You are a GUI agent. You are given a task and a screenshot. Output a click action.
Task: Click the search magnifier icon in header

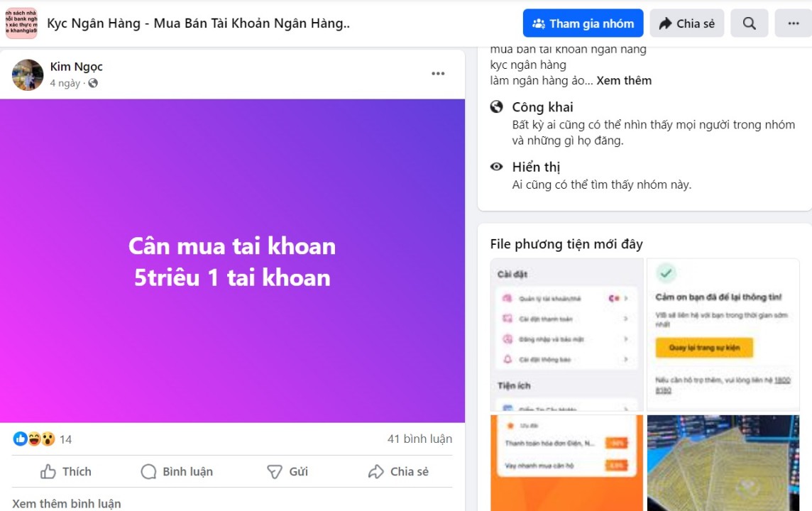[749, 23]
